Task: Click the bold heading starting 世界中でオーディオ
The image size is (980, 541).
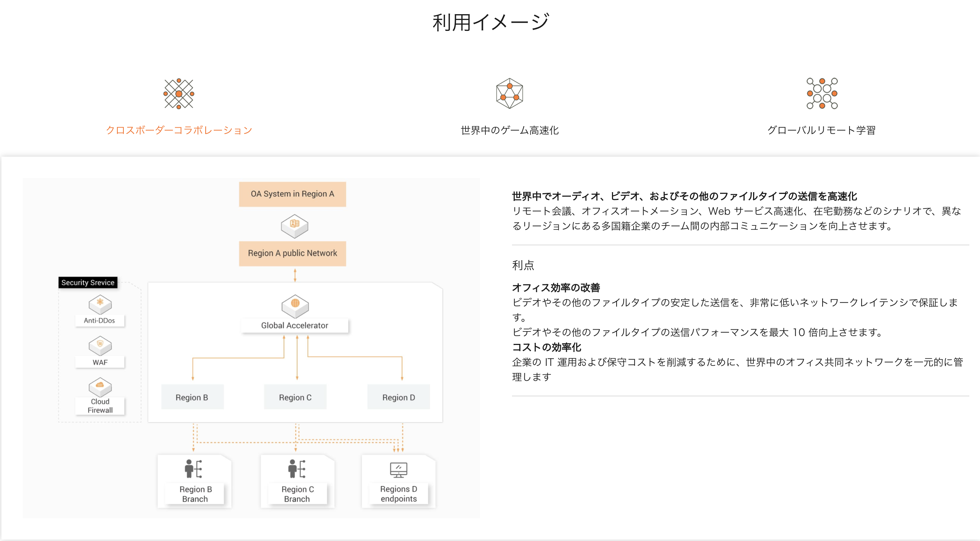Action: (684, 196)
